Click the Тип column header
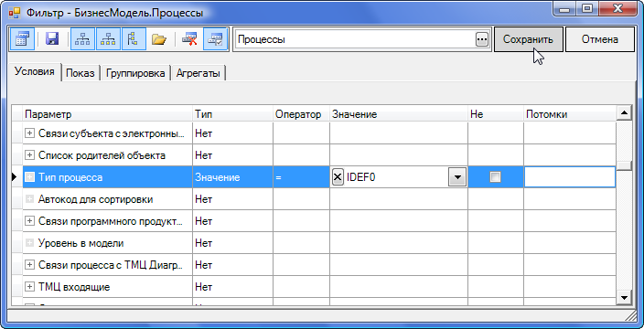 [x=233, y=114]
